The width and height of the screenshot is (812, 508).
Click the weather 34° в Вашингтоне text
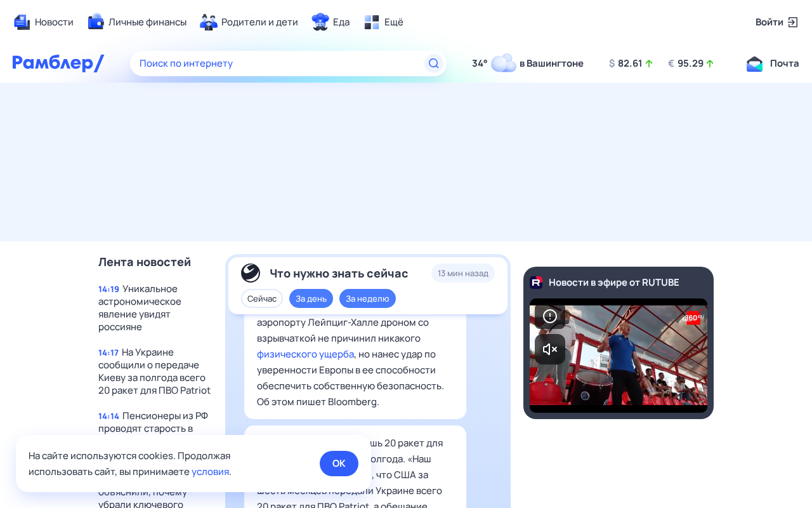coord(528,63)
